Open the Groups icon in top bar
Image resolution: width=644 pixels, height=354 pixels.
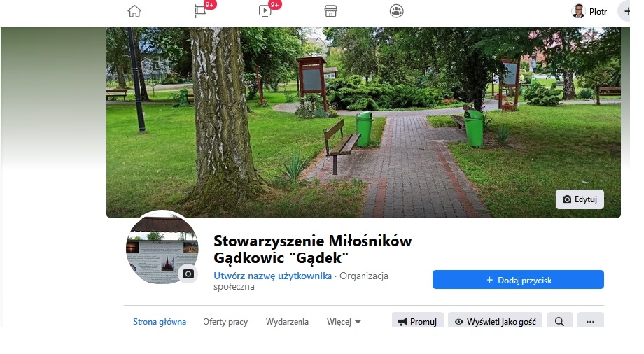(396, 11)
